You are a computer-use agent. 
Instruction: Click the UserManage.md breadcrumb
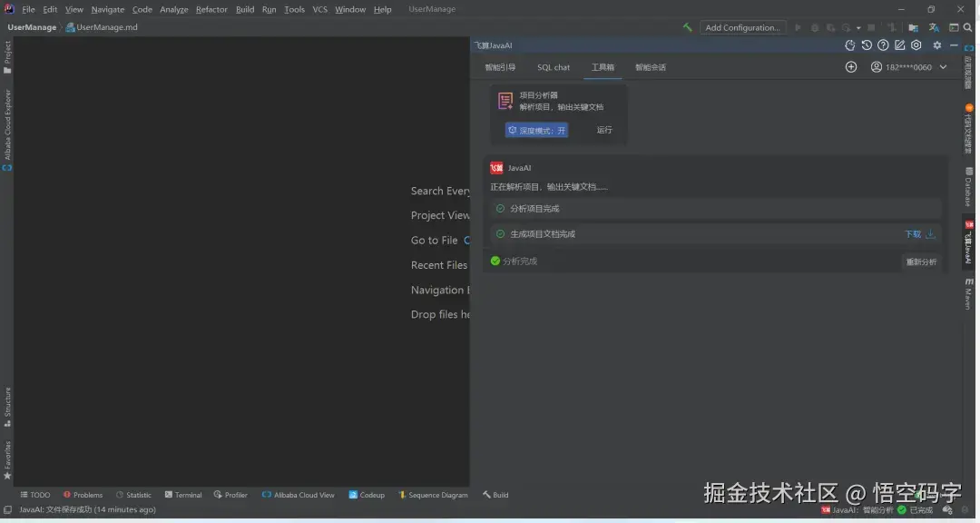point(102,27)
